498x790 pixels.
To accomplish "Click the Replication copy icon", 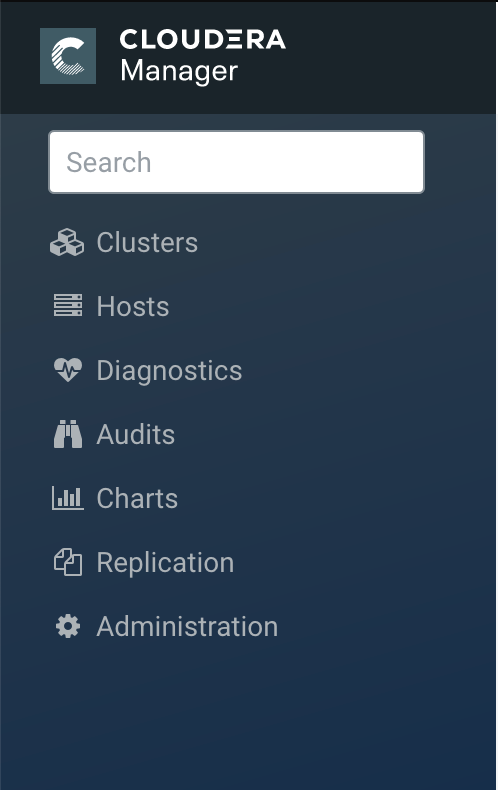I will (68, 562).
